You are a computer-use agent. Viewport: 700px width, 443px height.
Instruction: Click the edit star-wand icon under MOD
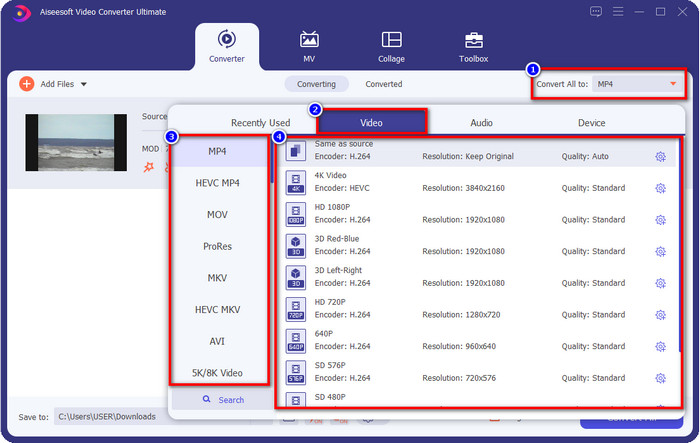(148, 167)
